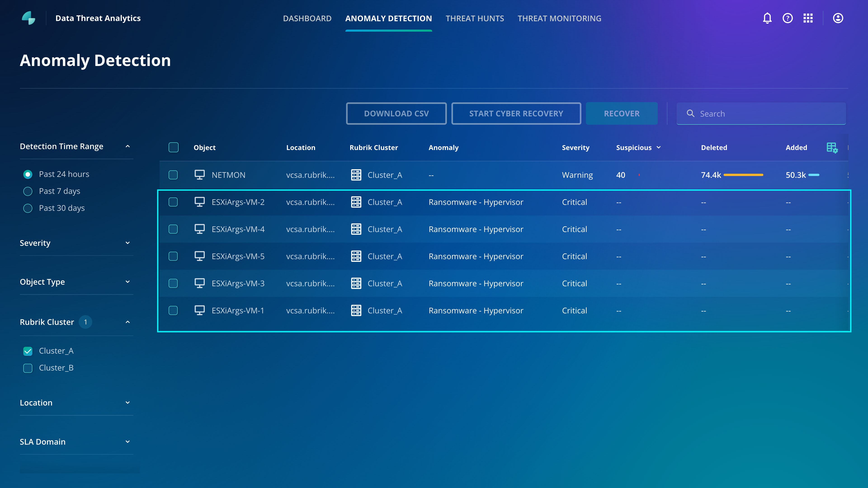Check the ESXiArgs-VM-2 row checkbox
868x488 pixels.
pyautogui.click(x=173, y=202)
